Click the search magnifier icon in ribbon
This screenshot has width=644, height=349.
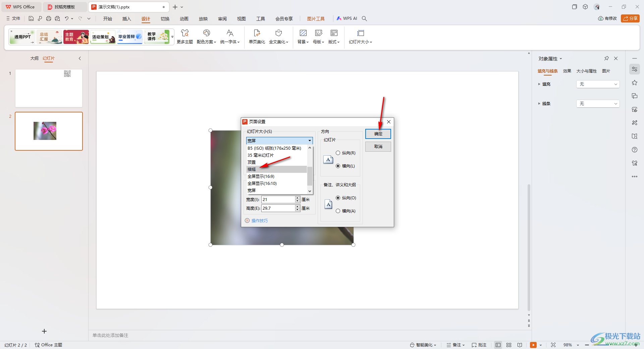click(x=364, y=18)
